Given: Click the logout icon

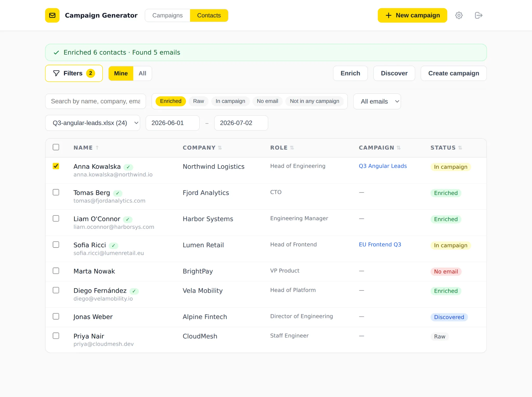Looking at the screenshot, I should [x=478, y=15].
